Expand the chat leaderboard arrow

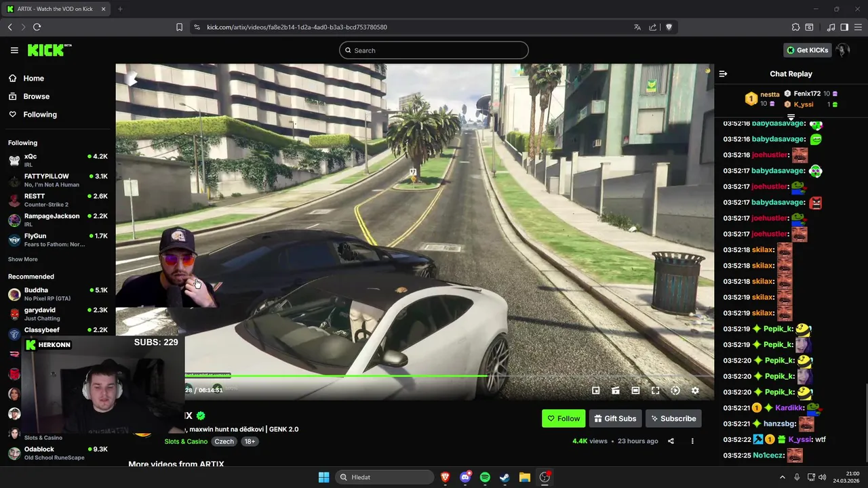point(791,117)
